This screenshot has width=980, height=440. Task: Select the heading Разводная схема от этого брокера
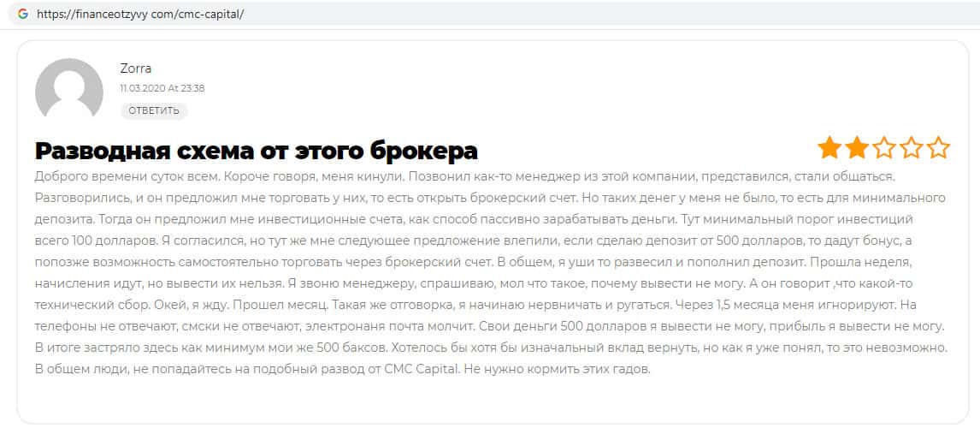point(257,151)
